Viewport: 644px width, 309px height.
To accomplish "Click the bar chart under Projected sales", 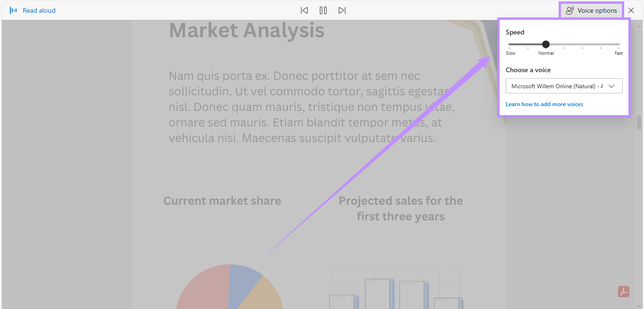I will (x=396, y=288).
